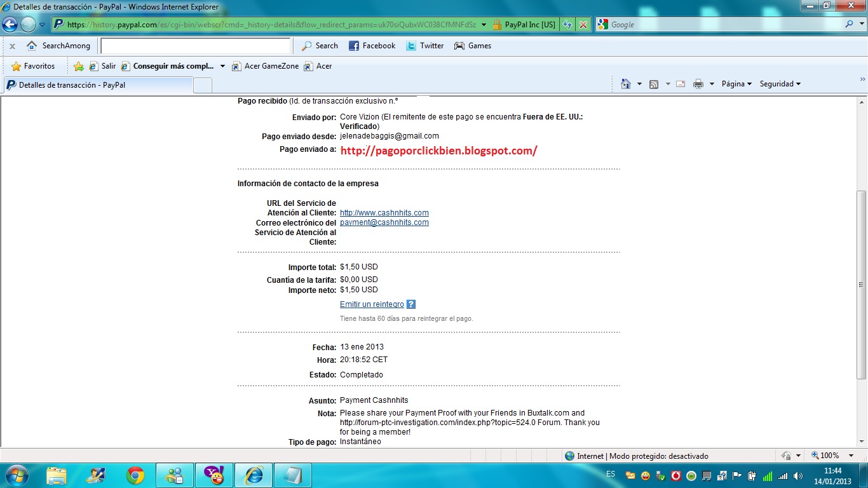
Task: Click the 100% zoom level button
Action: coord(825,456)
